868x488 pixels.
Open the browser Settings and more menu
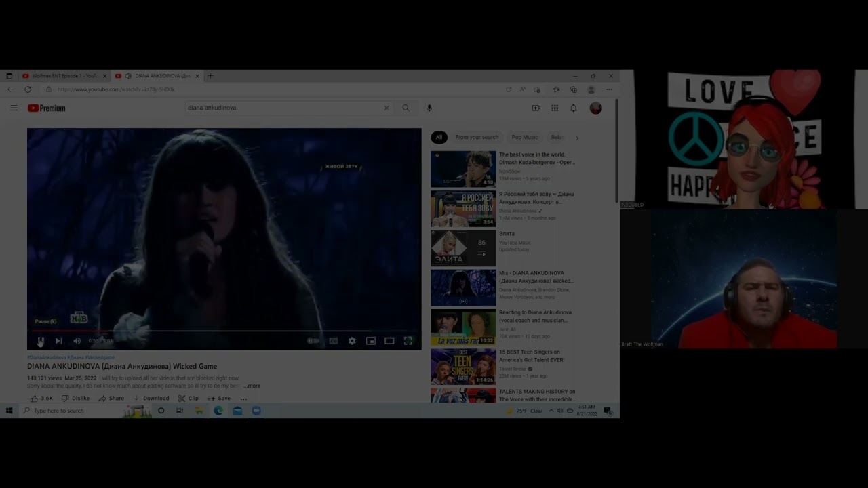point(609,89)
